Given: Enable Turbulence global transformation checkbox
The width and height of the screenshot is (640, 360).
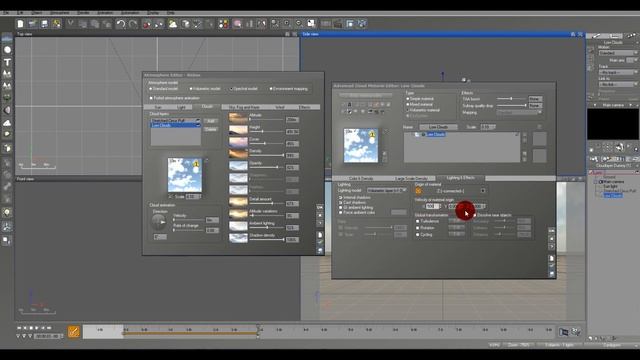Looking at the screenshot, I should (x=417, y=221).
